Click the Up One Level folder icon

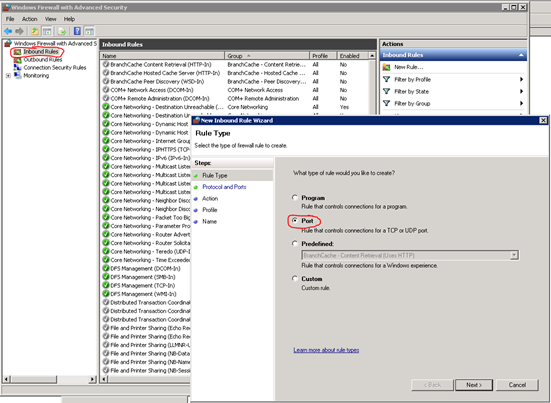click(x=35, y=31)
